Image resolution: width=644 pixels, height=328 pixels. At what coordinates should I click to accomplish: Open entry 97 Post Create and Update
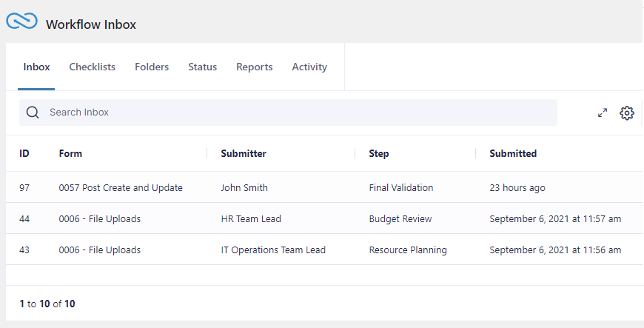[121, 188]
